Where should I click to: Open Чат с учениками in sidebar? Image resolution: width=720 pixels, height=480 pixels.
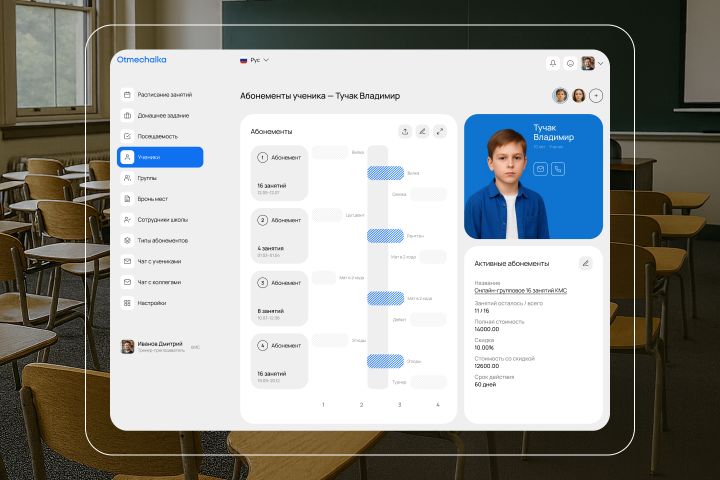[x=160, y=261]
